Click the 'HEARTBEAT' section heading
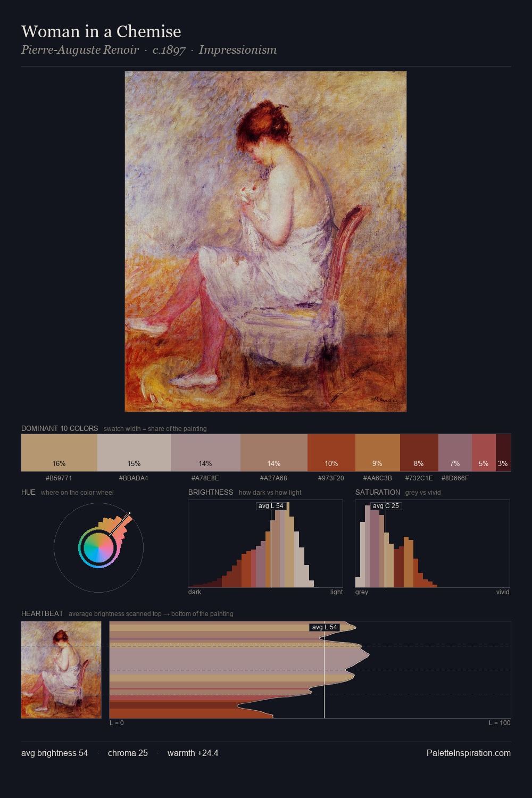This screenshot has width=532, height=798. coord(42,613)
